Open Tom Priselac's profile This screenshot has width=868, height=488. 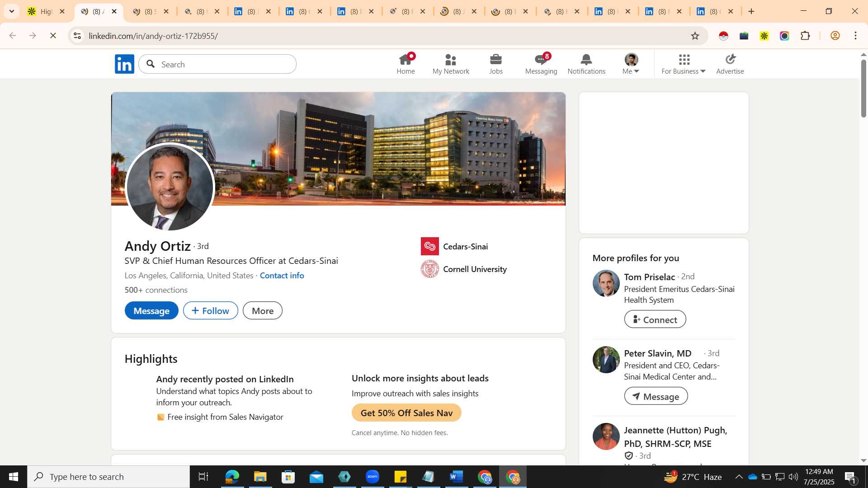[x=649, y=277]
